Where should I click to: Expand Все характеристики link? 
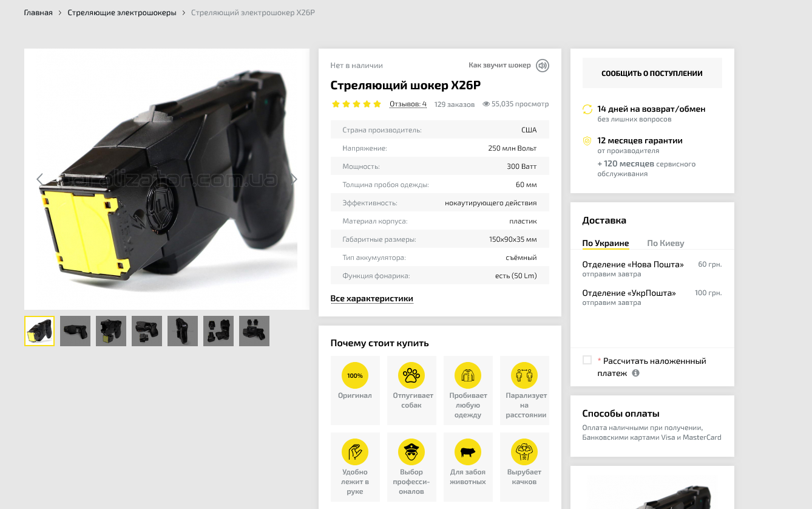tap(372, 298)
